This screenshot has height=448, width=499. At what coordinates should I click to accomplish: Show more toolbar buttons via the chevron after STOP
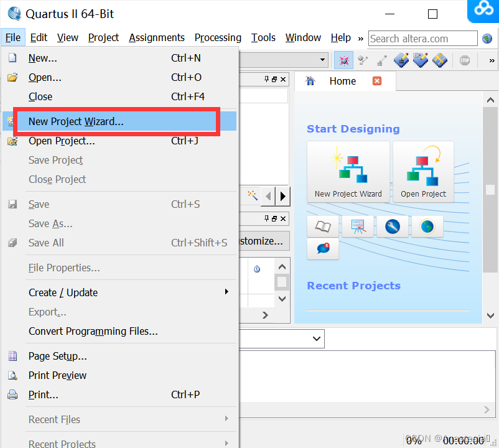[492, 60]
